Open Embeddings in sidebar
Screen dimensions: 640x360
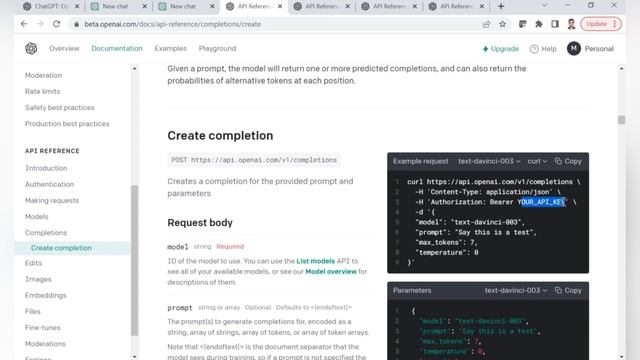[45, 295]
